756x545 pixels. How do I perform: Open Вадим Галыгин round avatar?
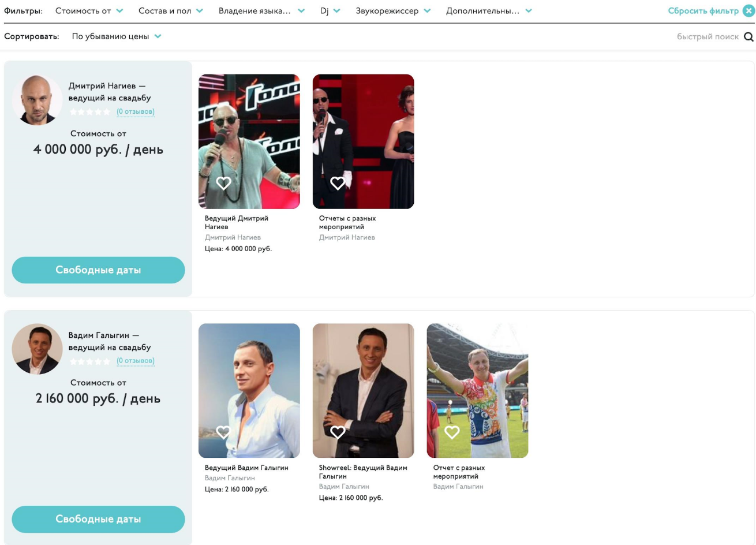pos(37,349)
